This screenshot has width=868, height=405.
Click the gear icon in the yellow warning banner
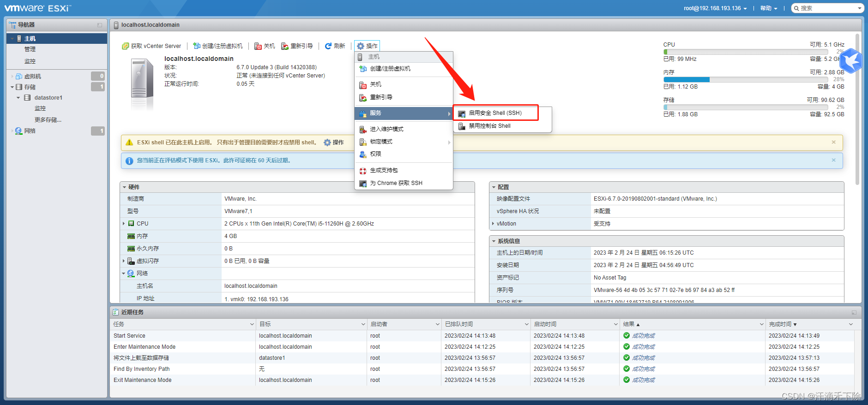click(x=327, y=143)
